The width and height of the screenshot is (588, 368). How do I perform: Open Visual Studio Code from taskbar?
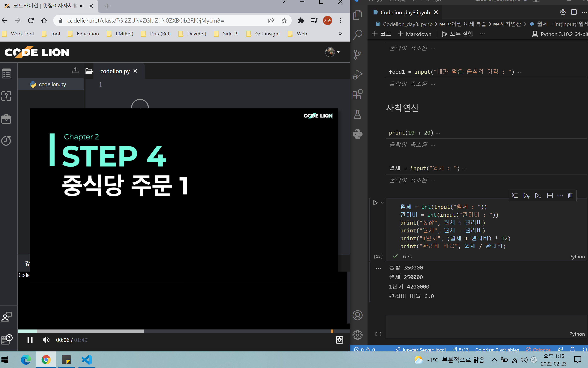86,360
